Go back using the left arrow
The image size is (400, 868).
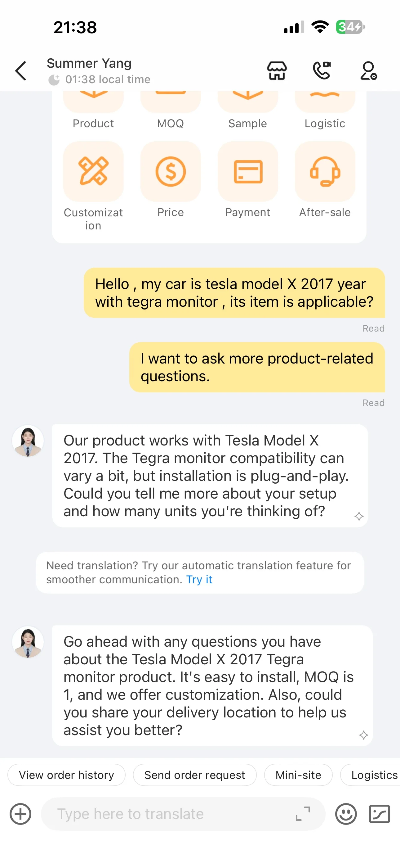point(21,71)
